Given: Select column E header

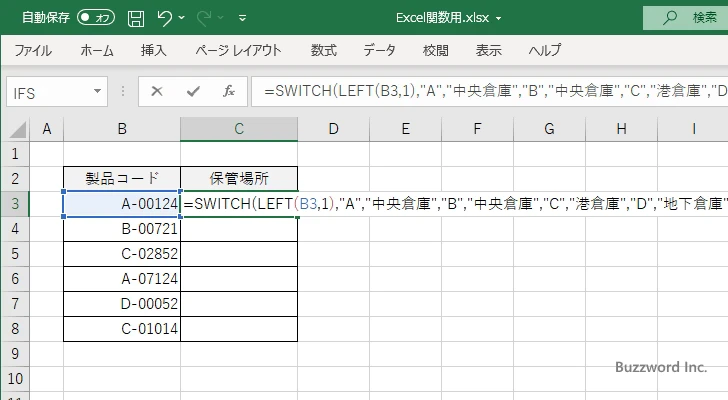Looking at the screenshot, I should coord(405,129).
